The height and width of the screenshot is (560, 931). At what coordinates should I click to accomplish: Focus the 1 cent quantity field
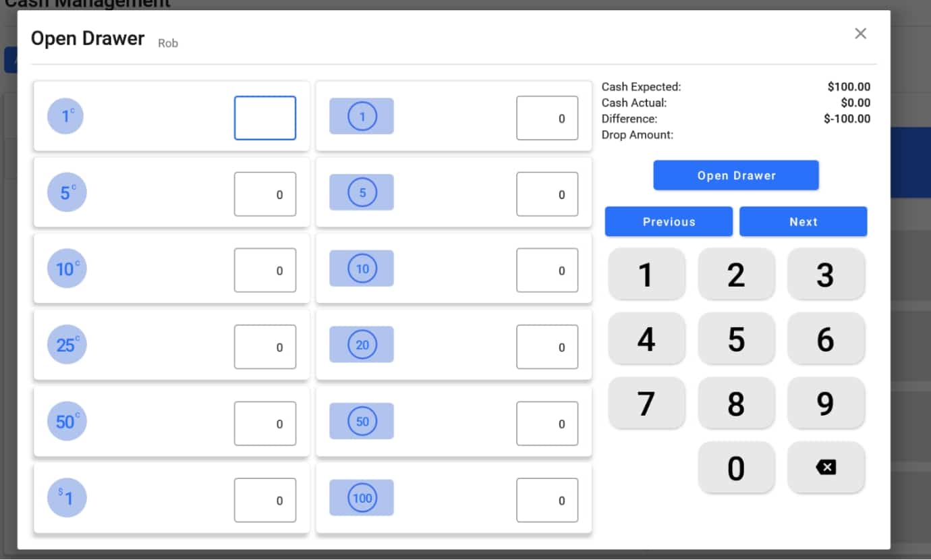(x=265, y=118)
